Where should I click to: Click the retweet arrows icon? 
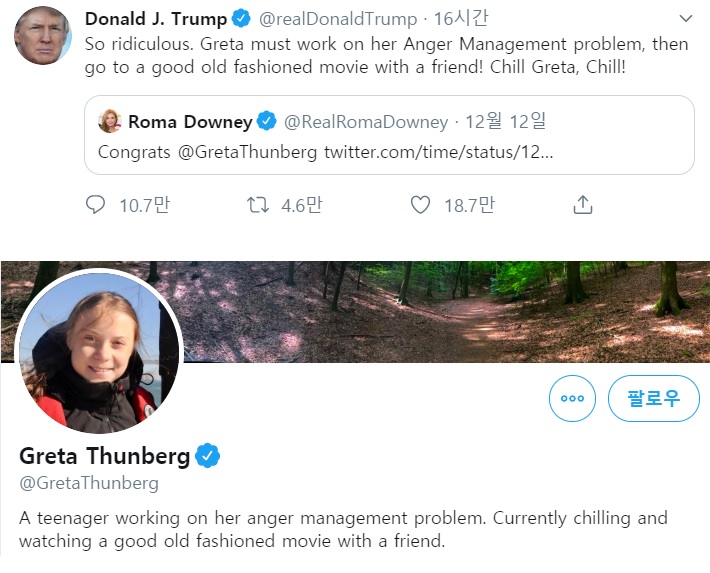click(x=258, y=205)
